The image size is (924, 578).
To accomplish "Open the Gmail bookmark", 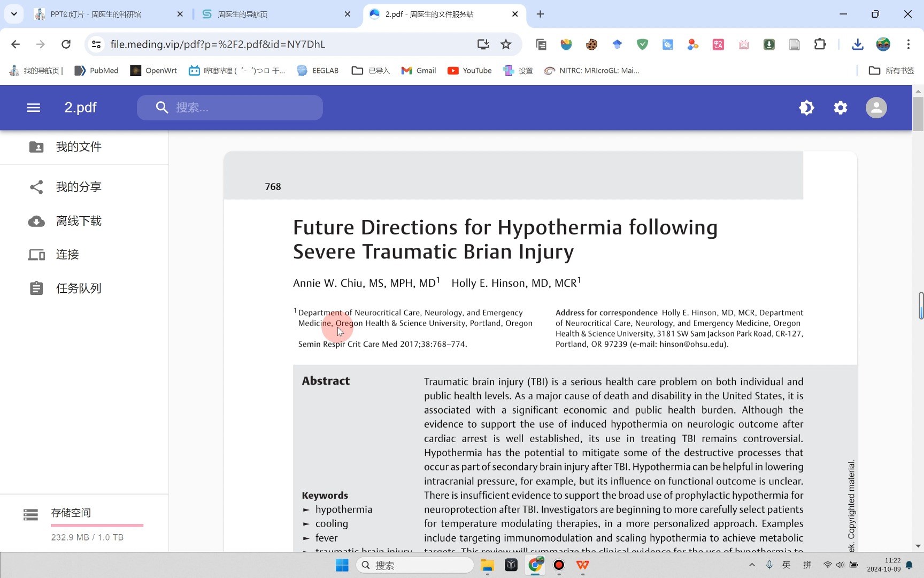I will [419, 71].
